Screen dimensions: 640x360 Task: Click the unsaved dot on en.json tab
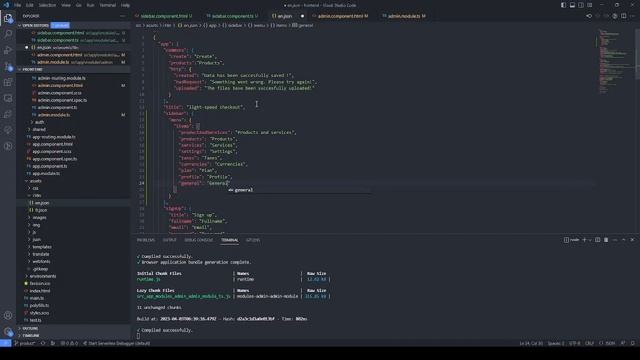302,16
